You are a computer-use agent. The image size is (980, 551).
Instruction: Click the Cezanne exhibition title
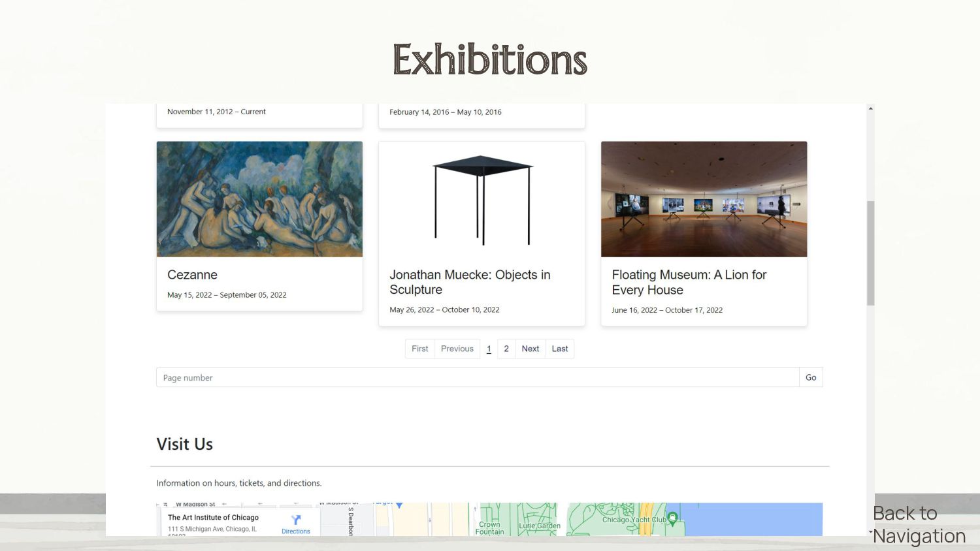click(x=192, y=275)
